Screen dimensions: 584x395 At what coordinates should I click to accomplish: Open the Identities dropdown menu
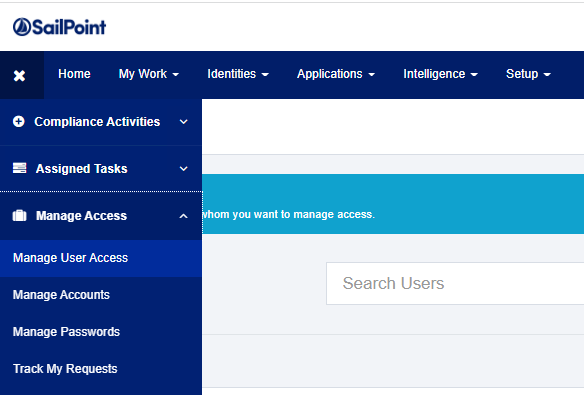pyautogui.click(x=238, y=74)
